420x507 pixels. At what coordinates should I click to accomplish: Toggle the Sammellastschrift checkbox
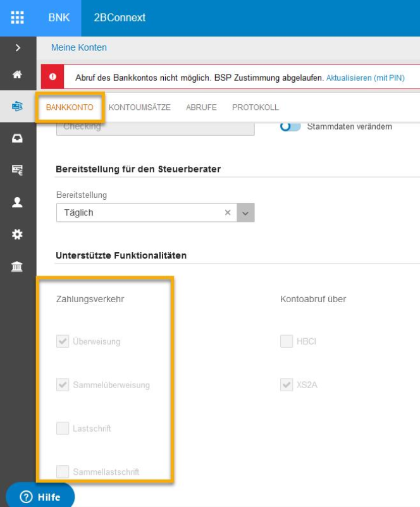click(63, 472)
